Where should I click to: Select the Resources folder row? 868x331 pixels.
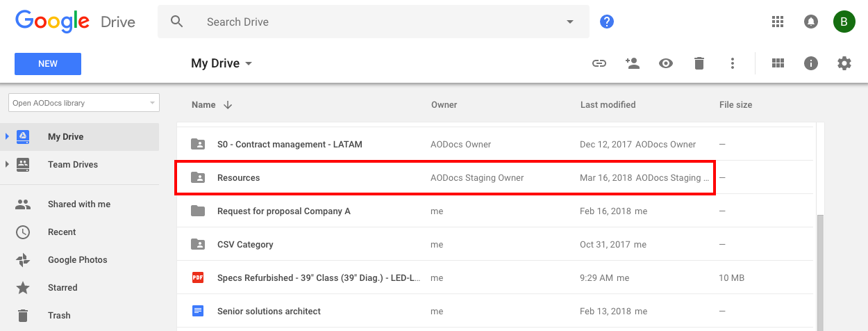pos(496,178)
